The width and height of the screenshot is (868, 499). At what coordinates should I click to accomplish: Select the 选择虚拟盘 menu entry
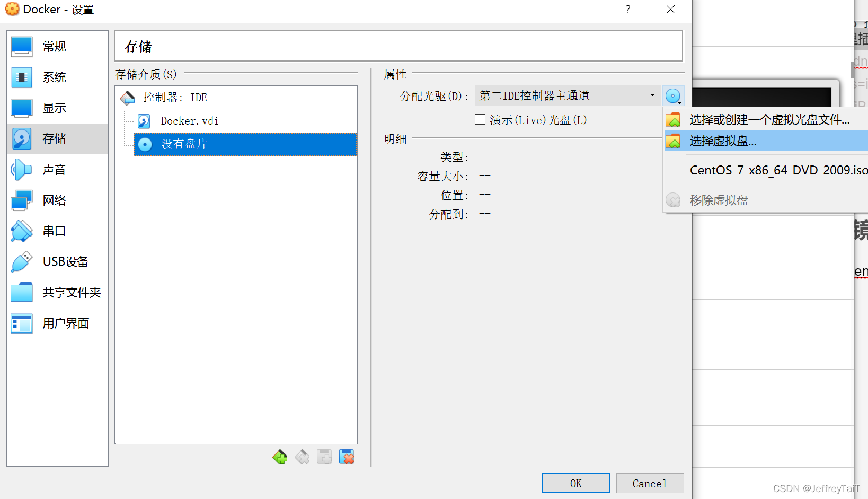coord(766,141)
